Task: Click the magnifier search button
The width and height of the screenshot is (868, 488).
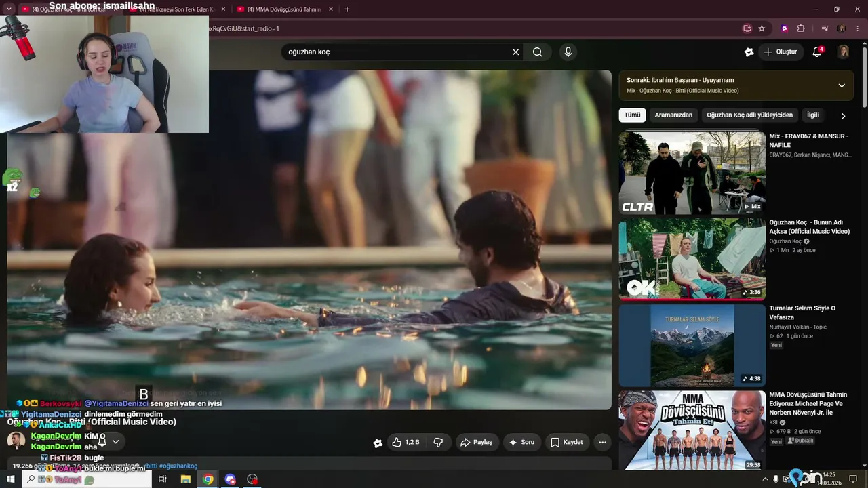Action: [537, 52]
